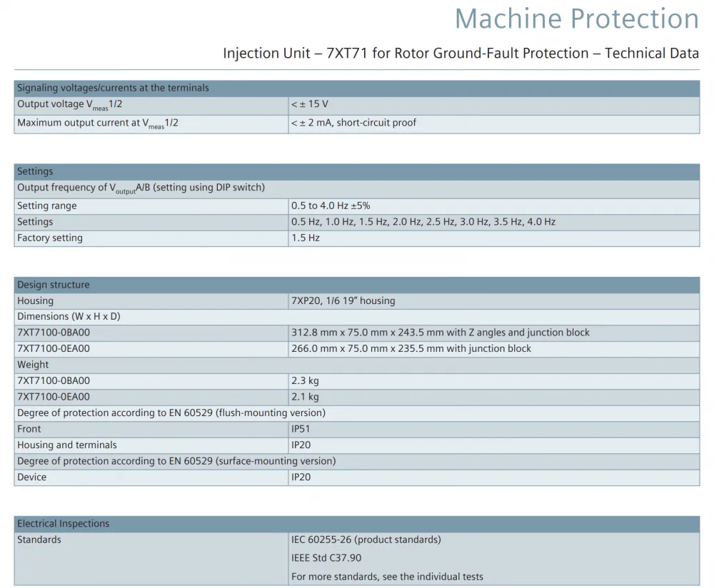The image size is (714, 588).
Task: Select the '2.3 kg' weight value
Action: (305, 381)
